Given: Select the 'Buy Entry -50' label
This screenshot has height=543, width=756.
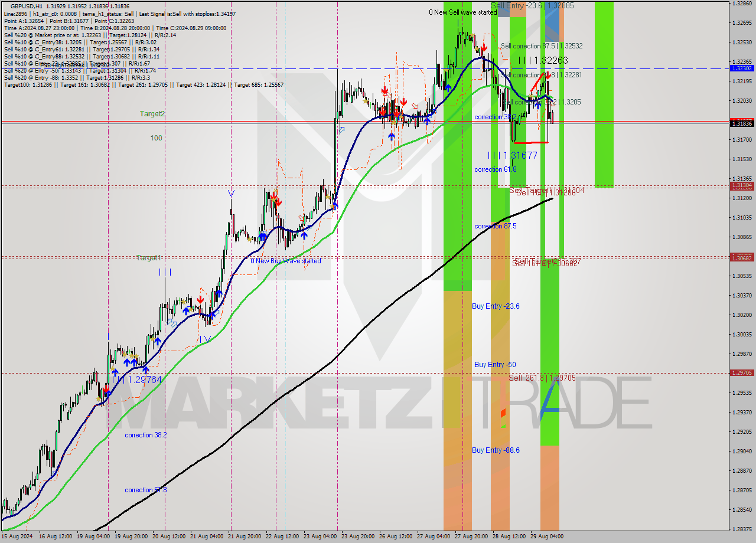Looking at the screenshot, I should click(495, 365).
